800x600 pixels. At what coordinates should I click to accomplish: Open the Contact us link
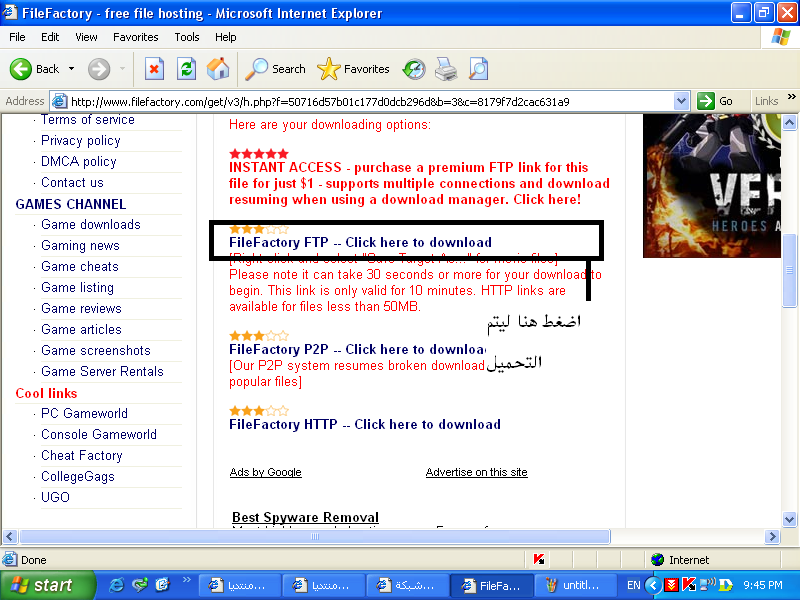coord(72,182)
